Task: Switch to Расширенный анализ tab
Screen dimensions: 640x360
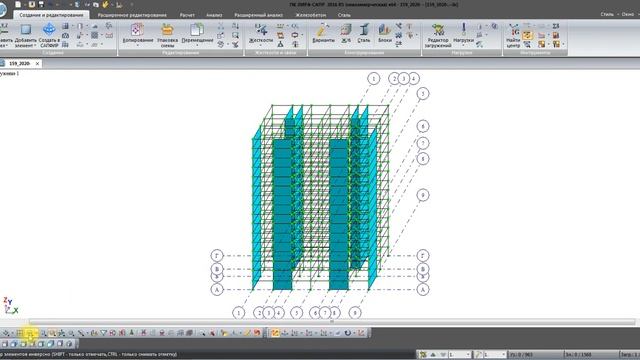Action: tap(258, 15)
